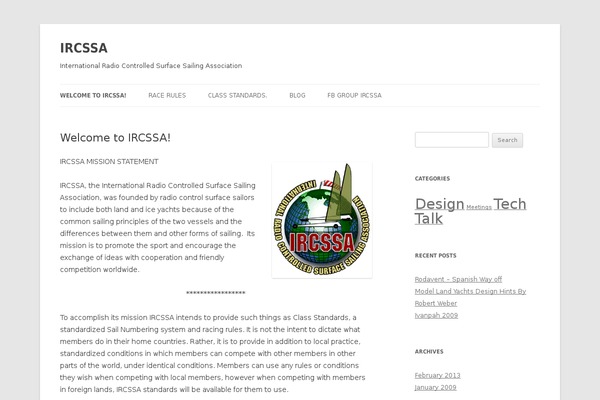Focus the sidebar search input field
Image resolution: width=600 pixels, height=400 pixels.
point(452,140)
